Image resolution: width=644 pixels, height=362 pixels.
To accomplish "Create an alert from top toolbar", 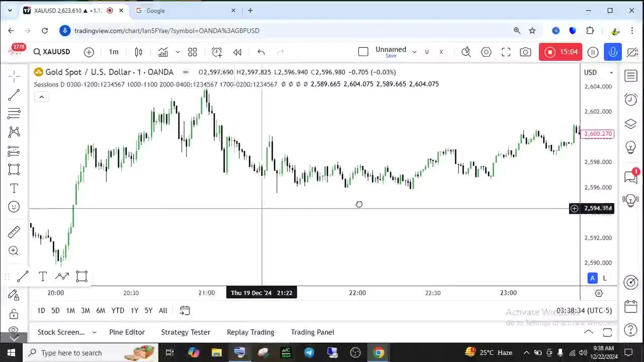I will [x=217, y=52].
